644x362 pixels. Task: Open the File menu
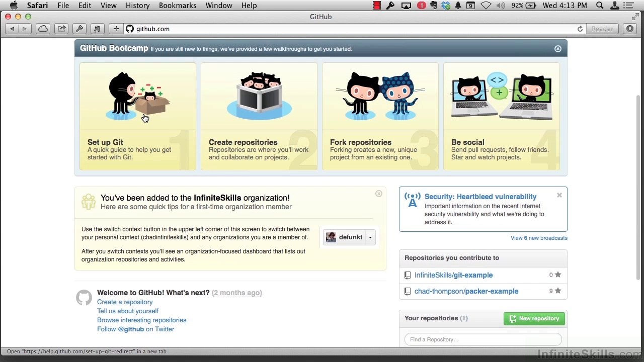click(63, 6)
